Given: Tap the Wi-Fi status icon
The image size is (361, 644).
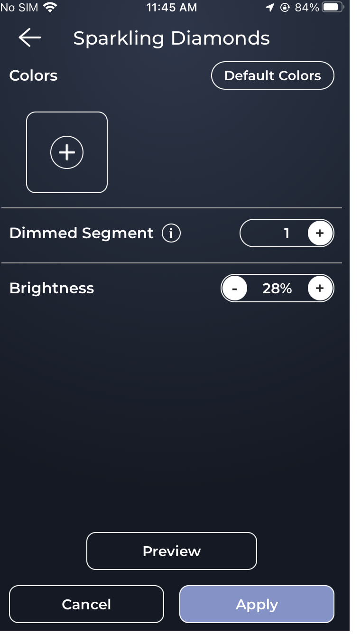Looking at the screenshot, I should 49,8.
